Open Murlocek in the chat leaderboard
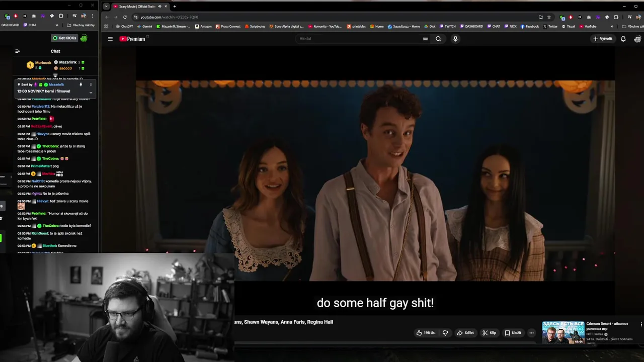The width and height of the screenshot is (644, 362). pyautogui.click(x=43, y=63)
